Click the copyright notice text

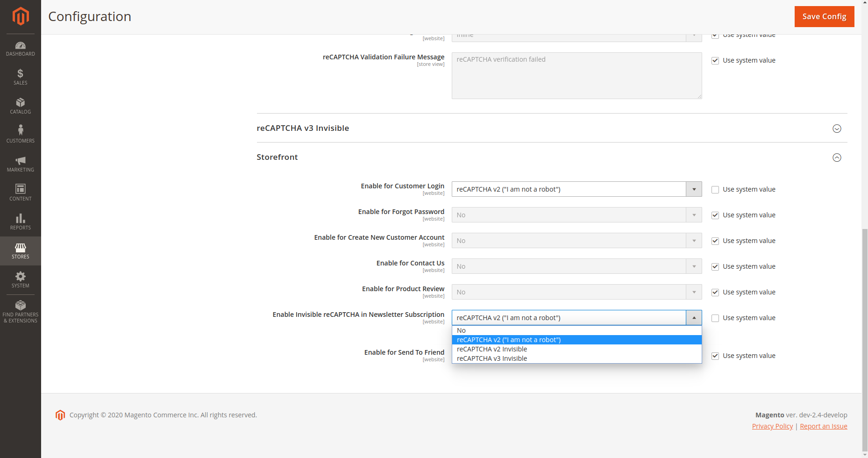[x=163, y=415]
